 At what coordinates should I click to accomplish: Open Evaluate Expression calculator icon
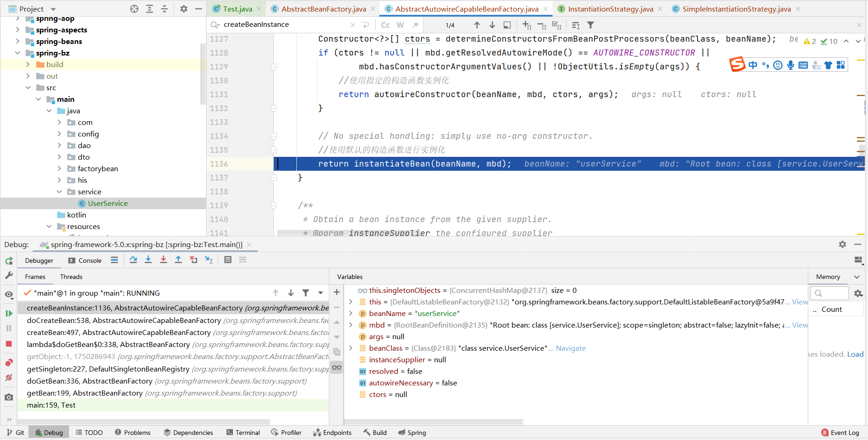228,260
